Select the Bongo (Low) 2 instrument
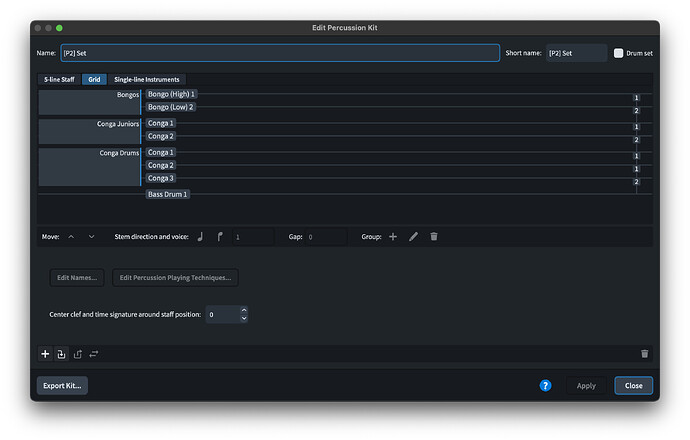 (170, 107)
